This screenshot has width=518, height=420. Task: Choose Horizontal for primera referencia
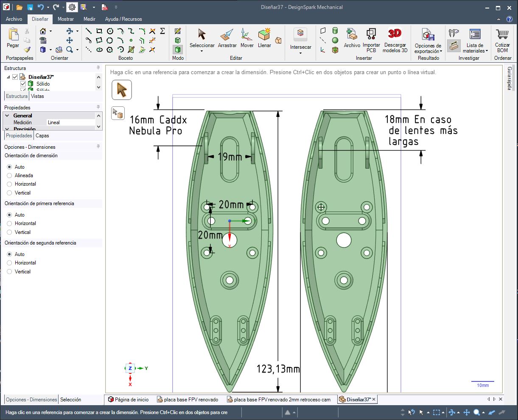(9, 223)
